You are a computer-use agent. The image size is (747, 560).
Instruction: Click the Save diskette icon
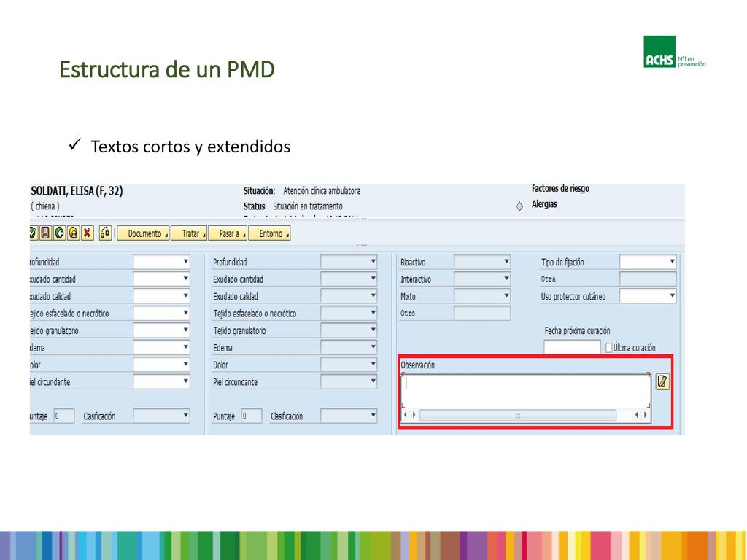coord(45,233)
